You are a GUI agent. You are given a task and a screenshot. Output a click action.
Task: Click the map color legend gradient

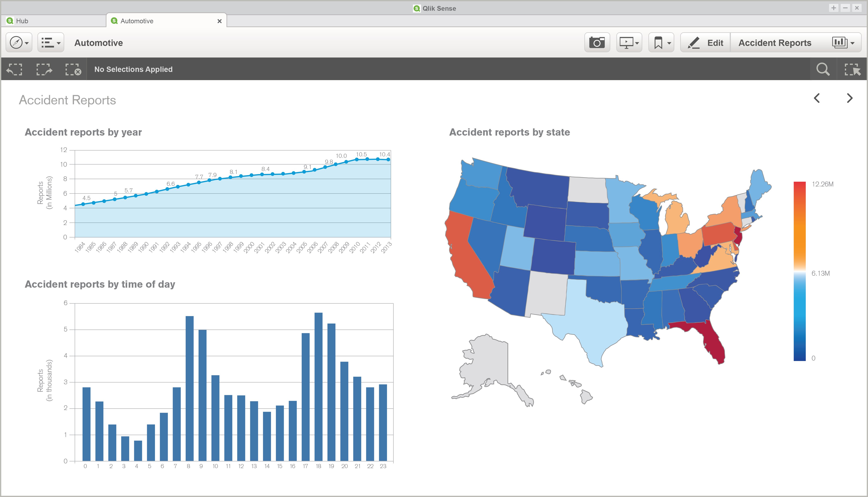[x=799, y=271]
